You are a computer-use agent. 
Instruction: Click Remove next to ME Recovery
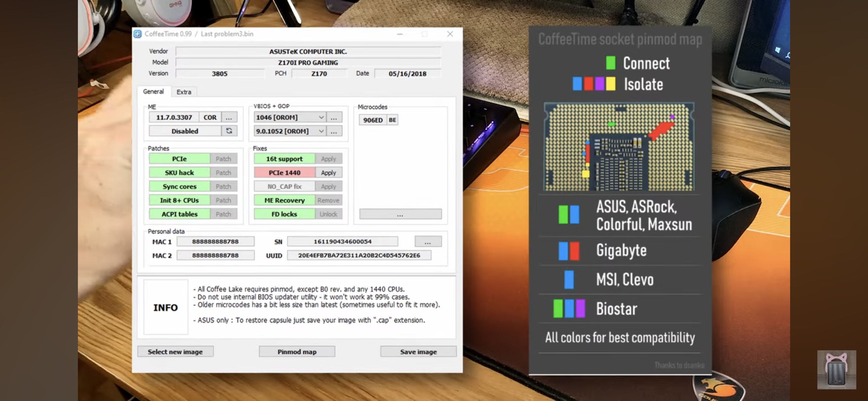329,200
